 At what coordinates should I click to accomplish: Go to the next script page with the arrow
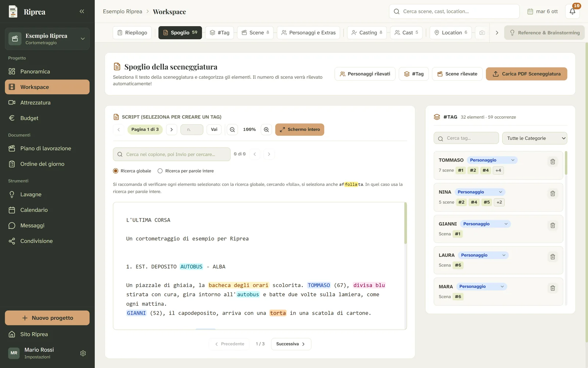(172, 130)
